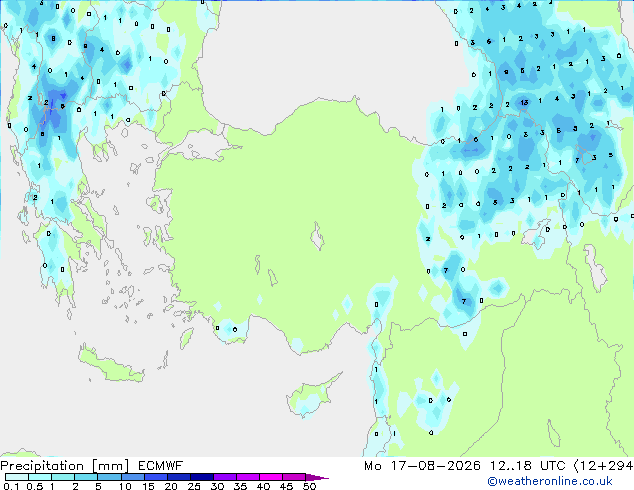Click legend scale label '0.5'
Viewport: 634px width, 490px height.
pyautogui.click(x=35, y=486)
